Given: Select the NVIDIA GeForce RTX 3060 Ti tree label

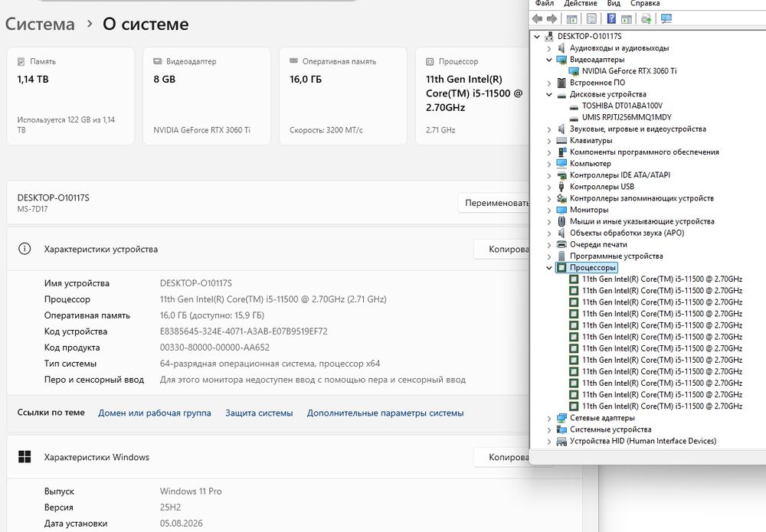Looking at the screenshot, I should point(629,71).
